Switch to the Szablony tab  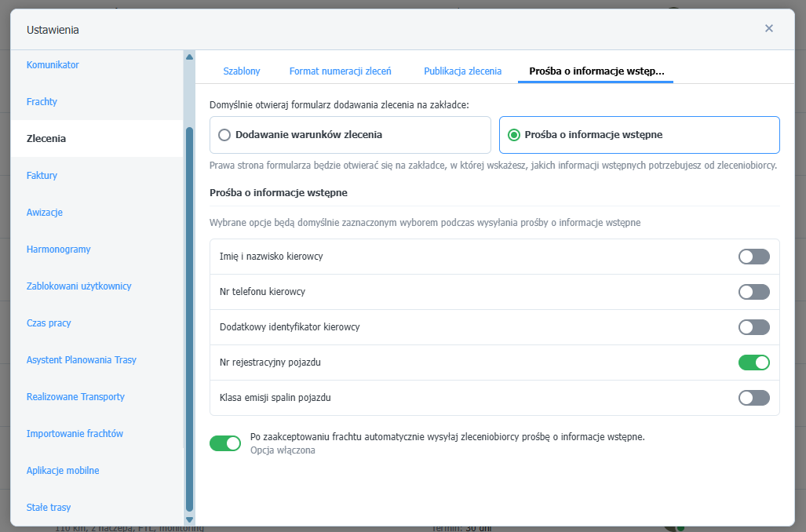242,71
